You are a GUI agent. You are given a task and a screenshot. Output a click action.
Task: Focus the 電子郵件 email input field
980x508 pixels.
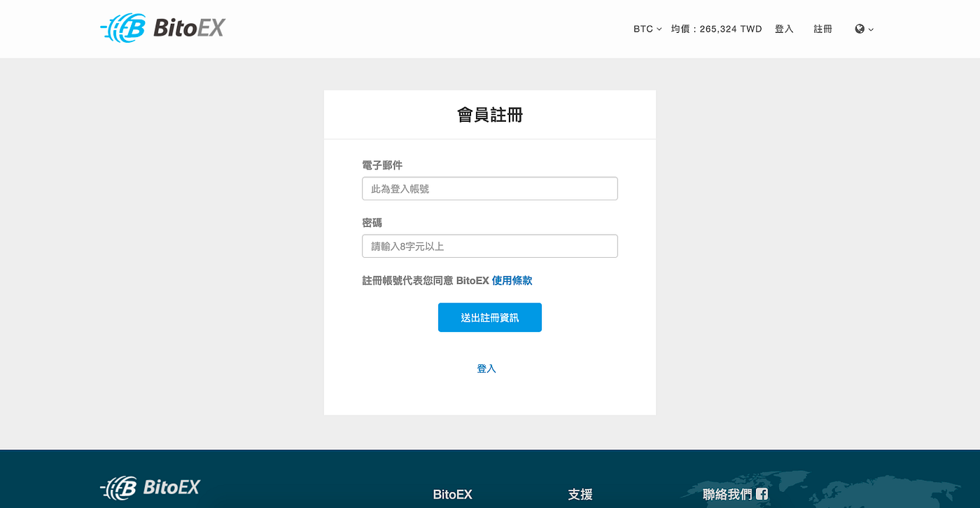pyautogui.click(x=490, y=188)
